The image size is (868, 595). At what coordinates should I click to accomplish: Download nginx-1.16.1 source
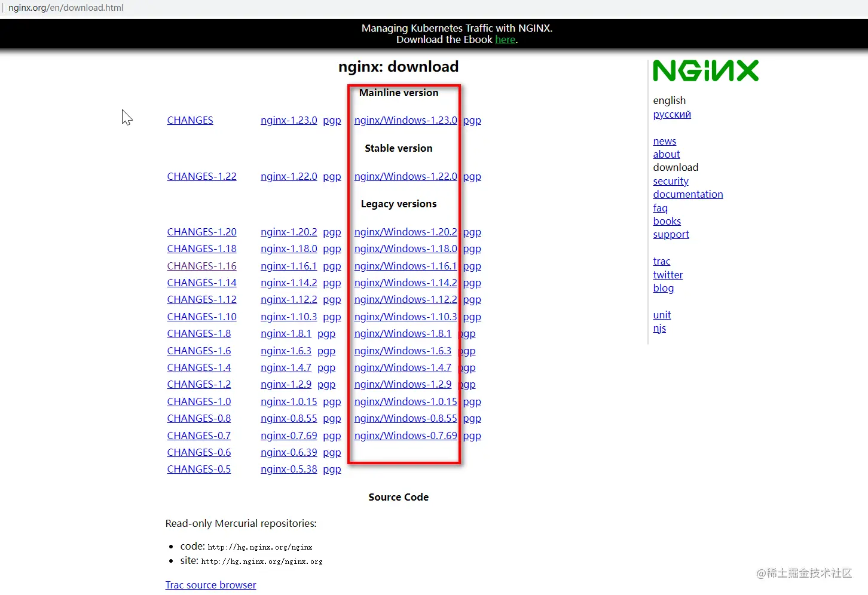[x=289, y=266]
